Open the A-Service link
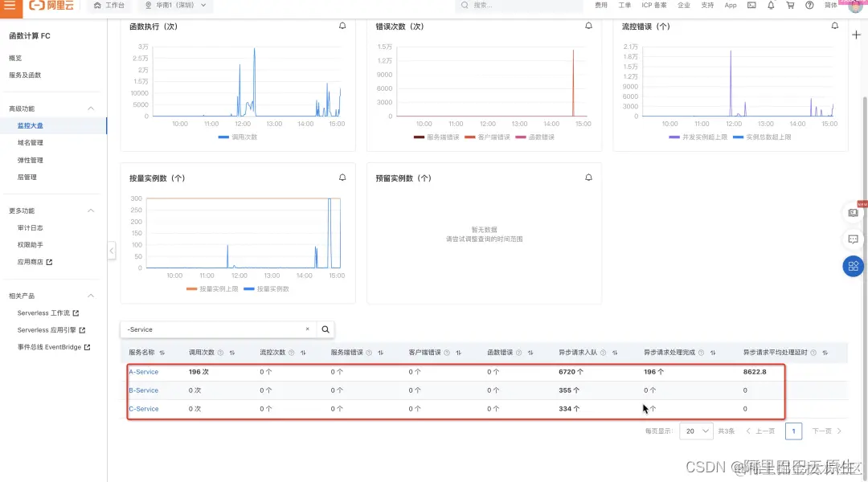 pos(143,372)
